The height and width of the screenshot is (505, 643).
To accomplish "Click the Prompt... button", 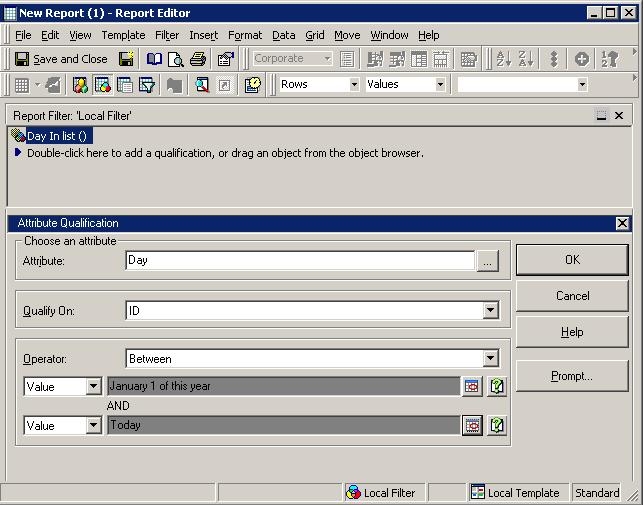I will 572,376.
